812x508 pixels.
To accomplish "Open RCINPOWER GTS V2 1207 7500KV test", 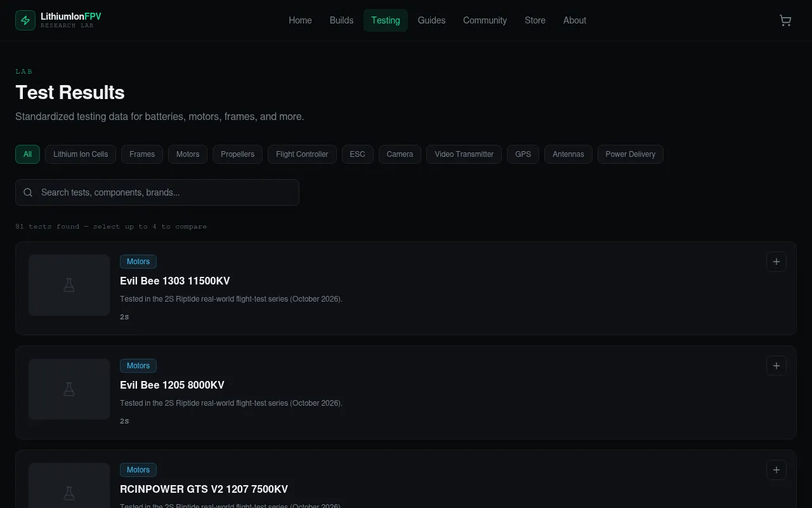I will pyautogui.click(x=204, y=489).
